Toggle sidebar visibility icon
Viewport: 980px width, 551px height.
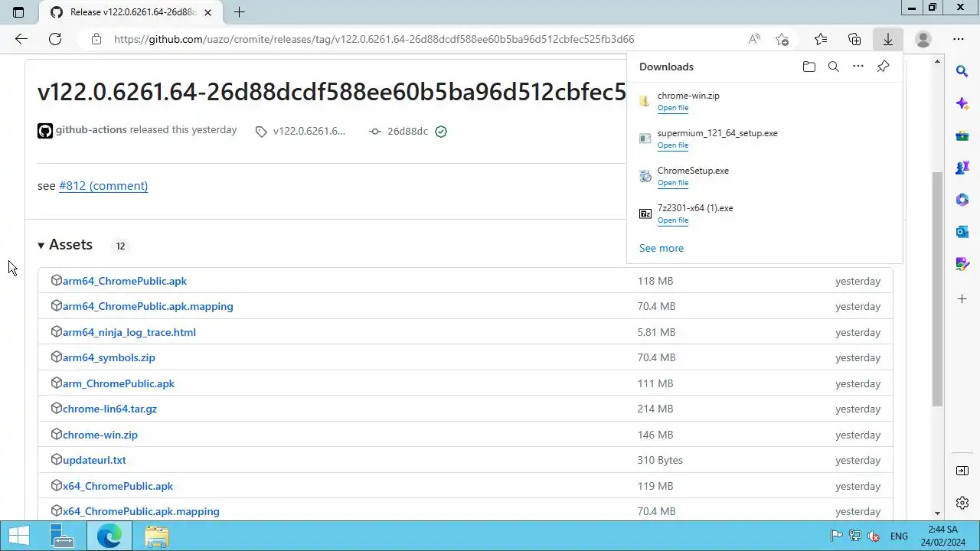pos(962,471)
